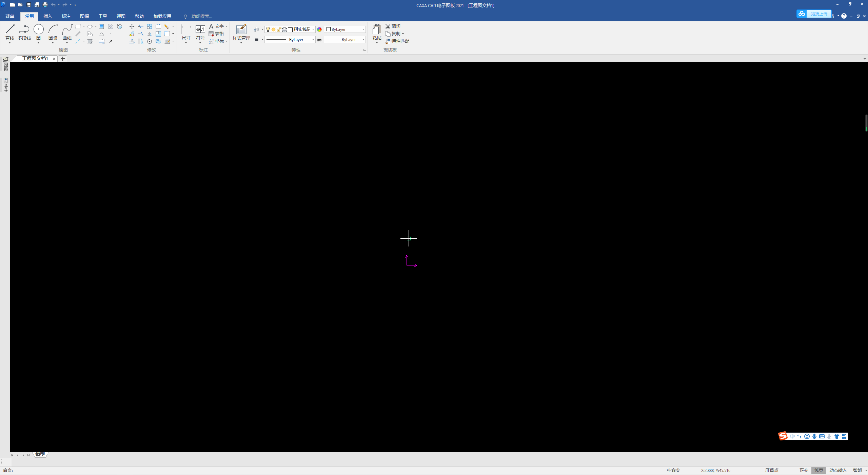
Task: Toggle 正交 ortho mode in status bar
Action: (804, 470)
